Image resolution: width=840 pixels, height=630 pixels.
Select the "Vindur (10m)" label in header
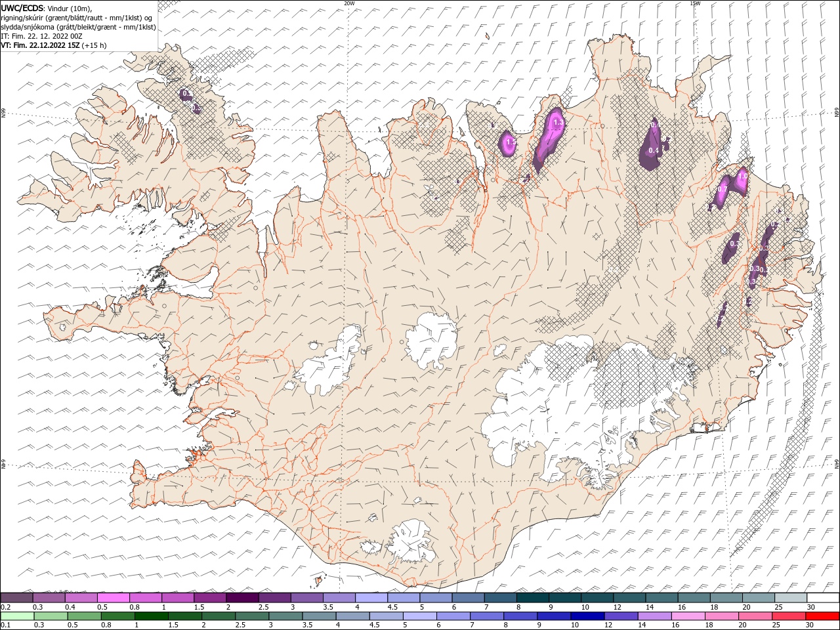pyautogui.click(x=70, y=8)
